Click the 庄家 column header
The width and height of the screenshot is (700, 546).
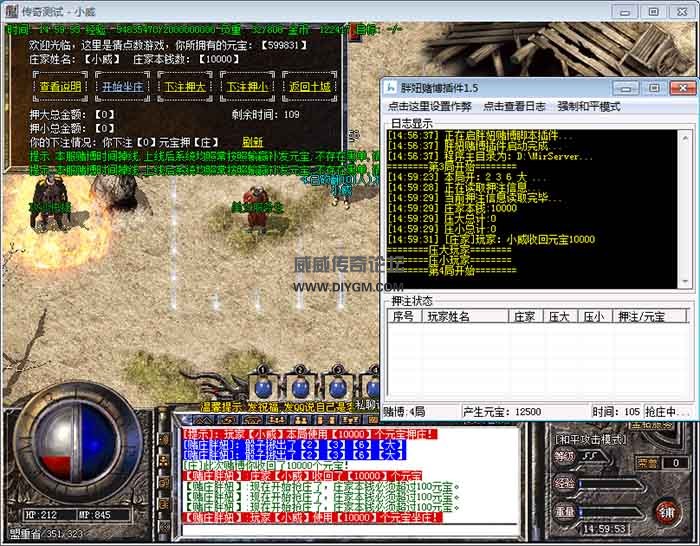[525, 317]
